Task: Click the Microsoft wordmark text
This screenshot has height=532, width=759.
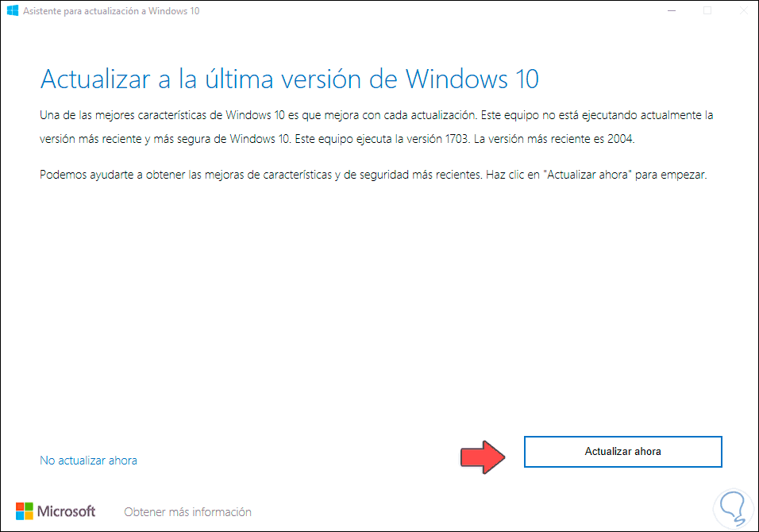Action: point(67,511)
